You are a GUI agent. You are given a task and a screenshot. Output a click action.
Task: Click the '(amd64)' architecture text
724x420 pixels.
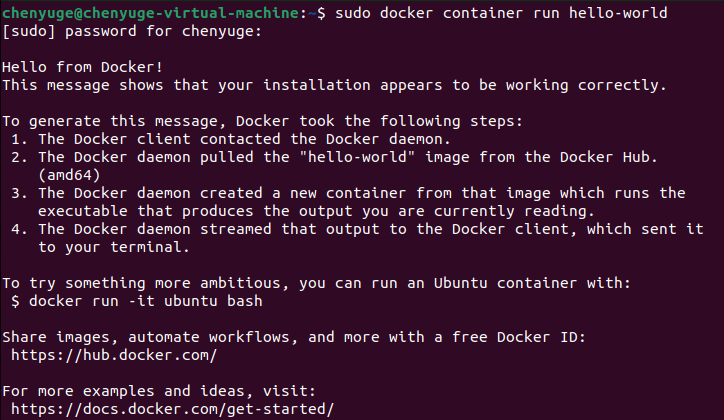pos(71,175)
